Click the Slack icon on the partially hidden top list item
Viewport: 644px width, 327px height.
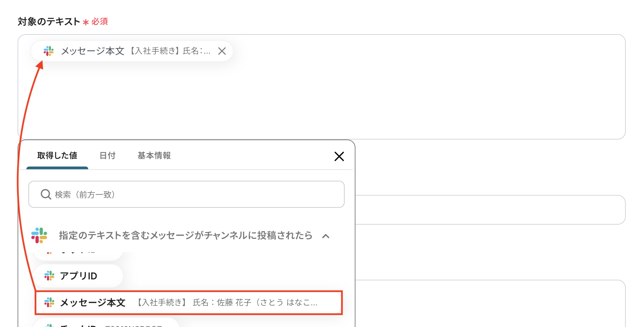tap(50, 251)
